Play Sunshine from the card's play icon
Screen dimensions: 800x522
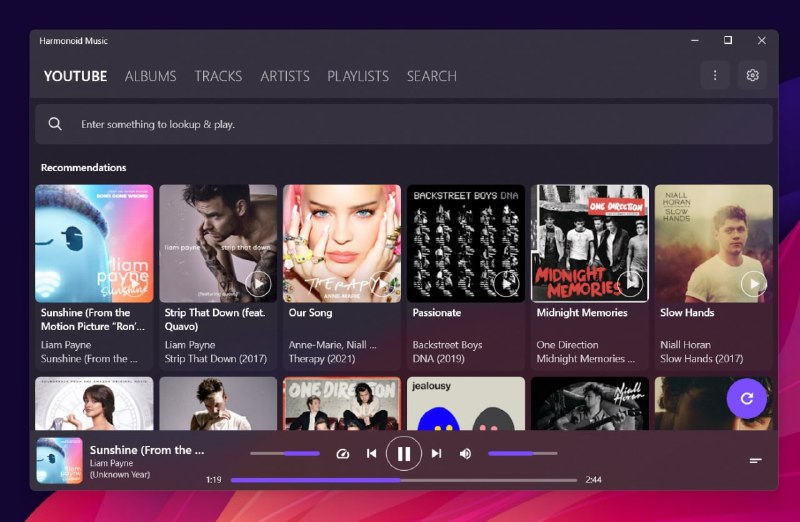[135, 284]
